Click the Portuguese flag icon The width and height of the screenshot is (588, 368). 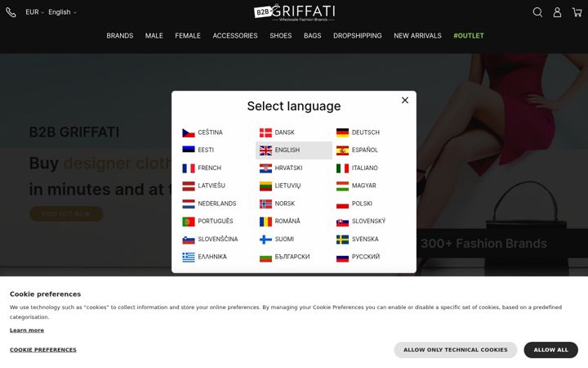pos(189,221)
